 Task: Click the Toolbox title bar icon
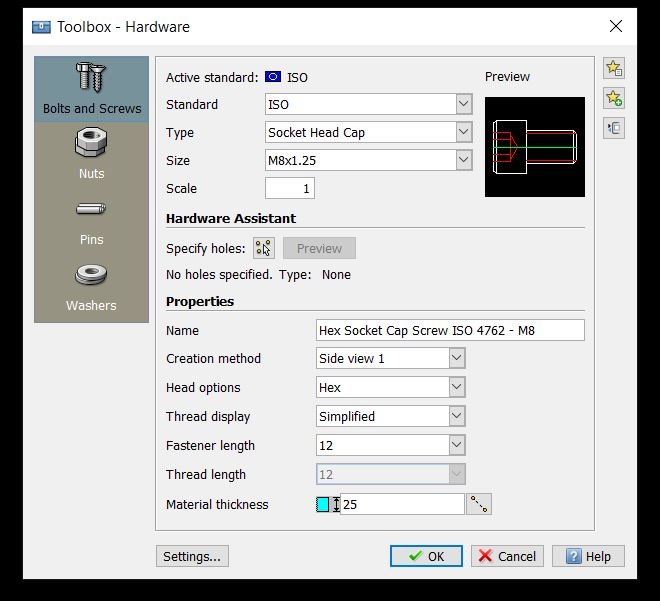[41, 27]
